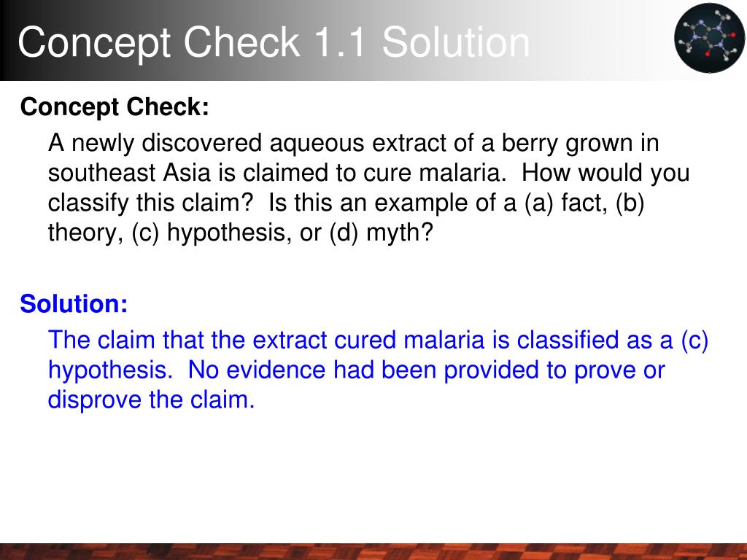Viewport: 747px width, 560px height.
Task: Click the phrase disprove the claim
Action: pyautogui.click(x=151, y=399)
